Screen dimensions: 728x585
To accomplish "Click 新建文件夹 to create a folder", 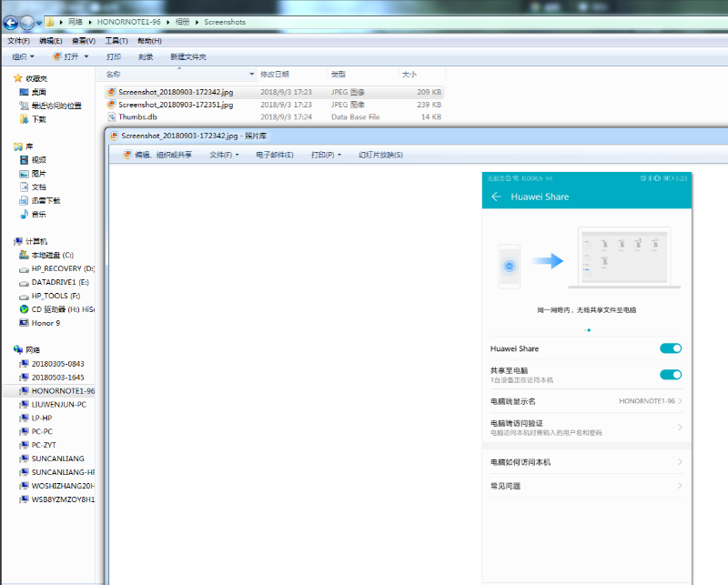I will (x=188, y=56).
